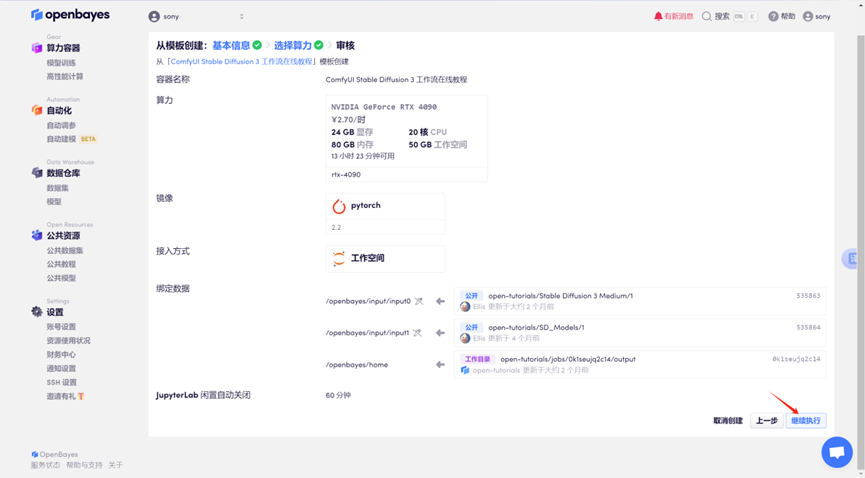Viewport: 865px width, 478px height.
Task: Open 邀请有礼 in sidebar
Action: (65, 396)
